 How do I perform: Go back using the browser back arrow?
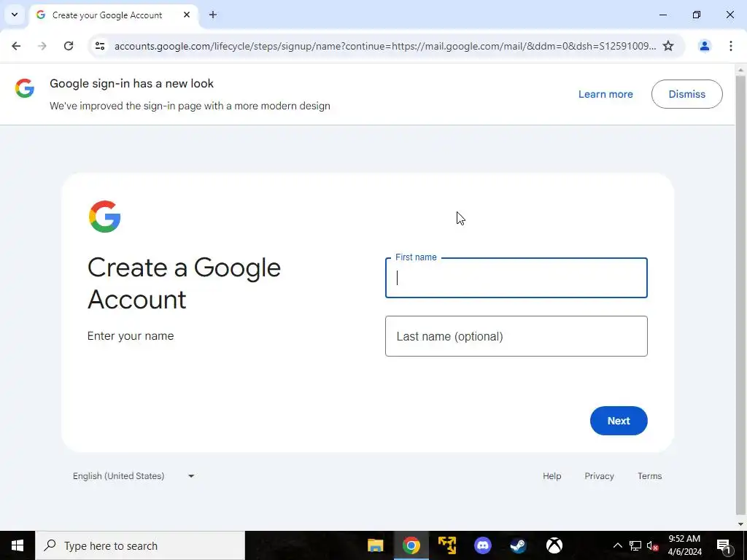(16, 46)
